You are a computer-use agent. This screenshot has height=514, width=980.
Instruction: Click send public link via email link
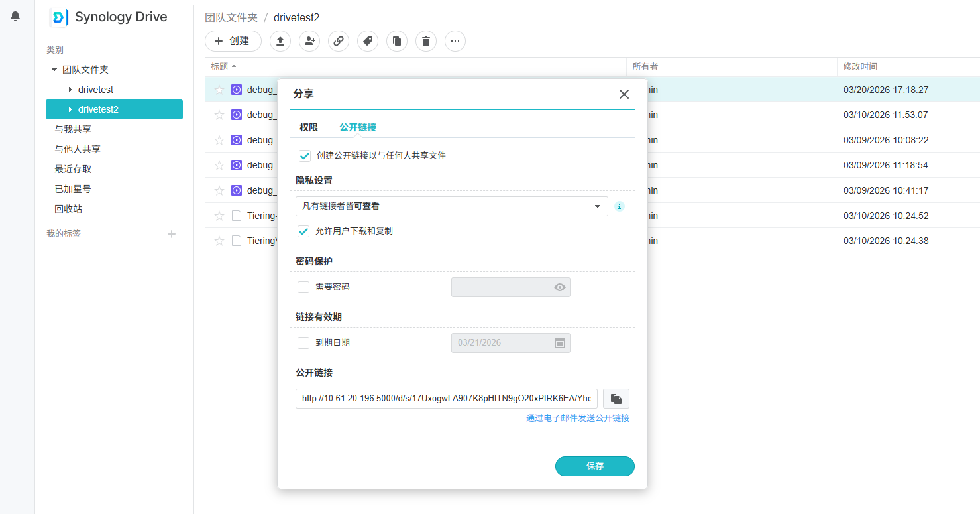pyautogui.click(x=577, y=418)
